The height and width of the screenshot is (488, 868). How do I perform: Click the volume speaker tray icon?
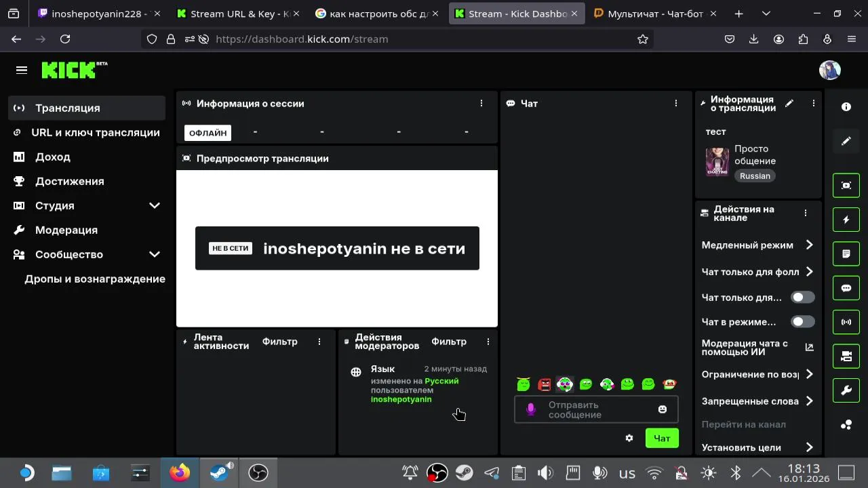[x=545, y=473]
